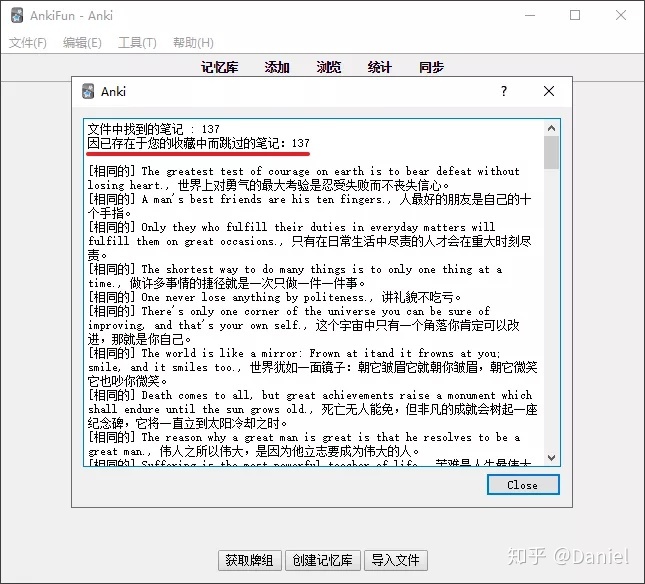Click text '文件中找到的笔记 : 137'

coord(153,129)
